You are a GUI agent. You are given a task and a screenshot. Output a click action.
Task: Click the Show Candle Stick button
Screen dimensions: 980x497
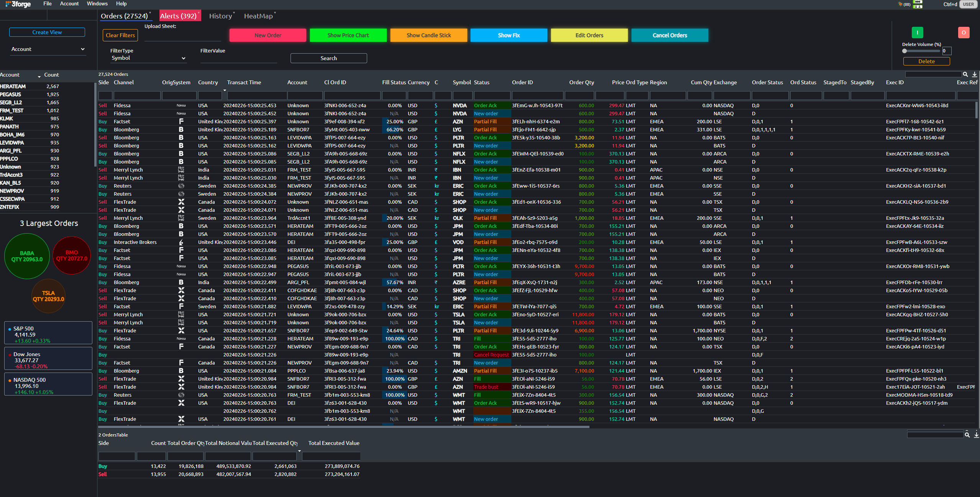pyautogui.click(x=429, y=35)
